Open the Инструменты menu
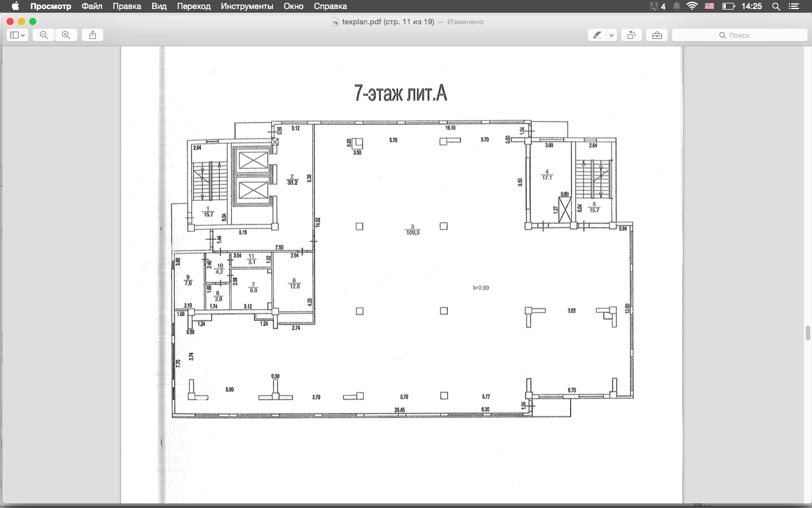This screenshot has height=508, width=812. coord(247,6)
